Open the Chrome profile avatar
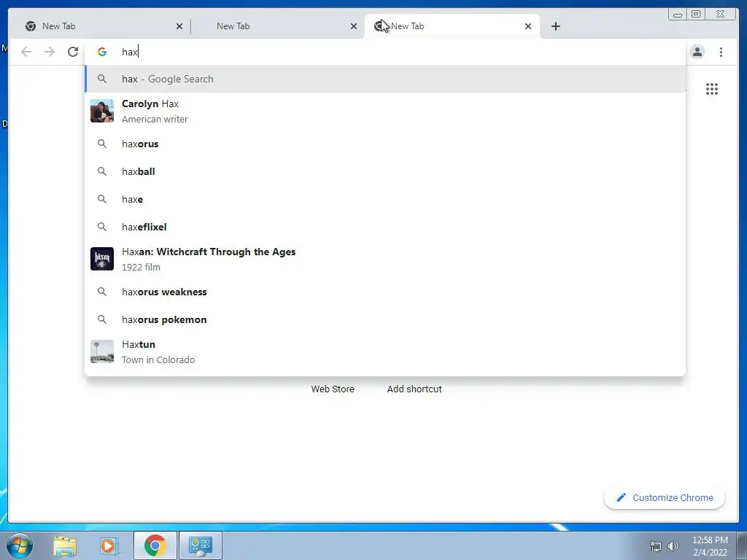The image size is (747, 560). click(x=697, y=52)
